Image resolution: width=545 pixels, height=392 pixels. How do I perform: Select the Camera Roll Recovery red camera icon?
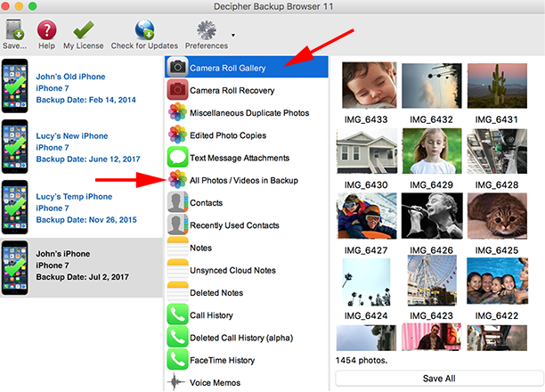pyautogui.click(x=177, y=90)
